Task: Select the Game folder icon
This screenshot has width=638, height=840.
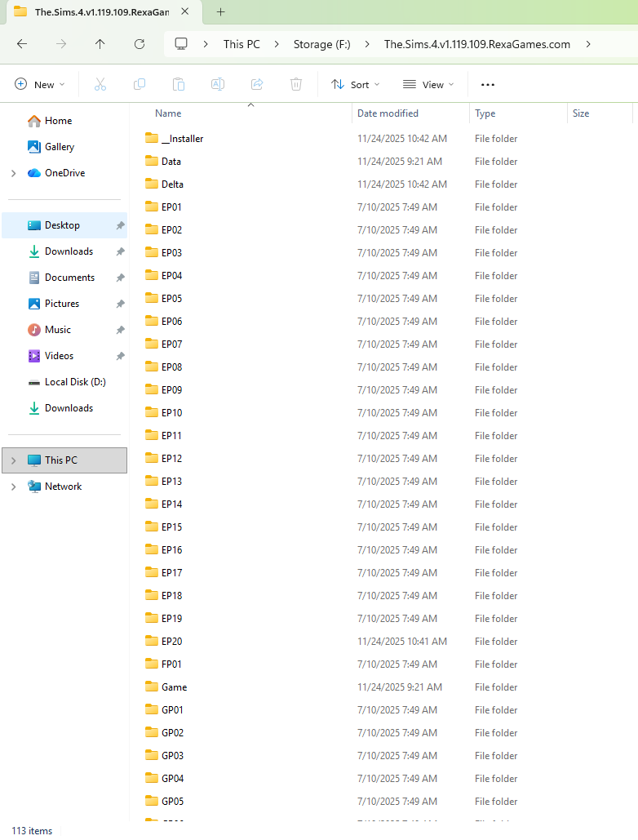Action: click(x=152, y=687)
